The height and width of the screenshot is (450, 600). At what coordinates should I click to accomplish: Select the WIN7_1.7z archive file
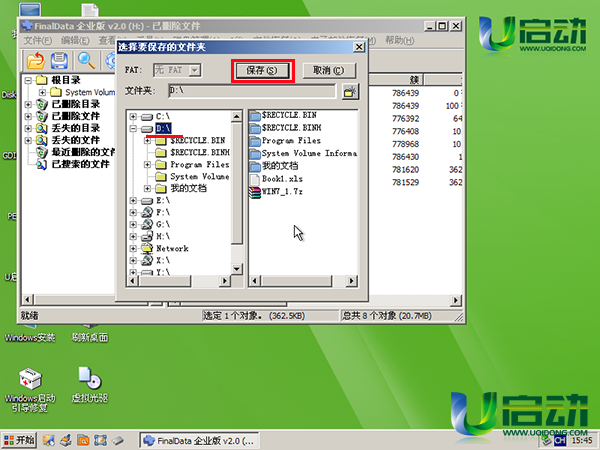pos(276,192)
